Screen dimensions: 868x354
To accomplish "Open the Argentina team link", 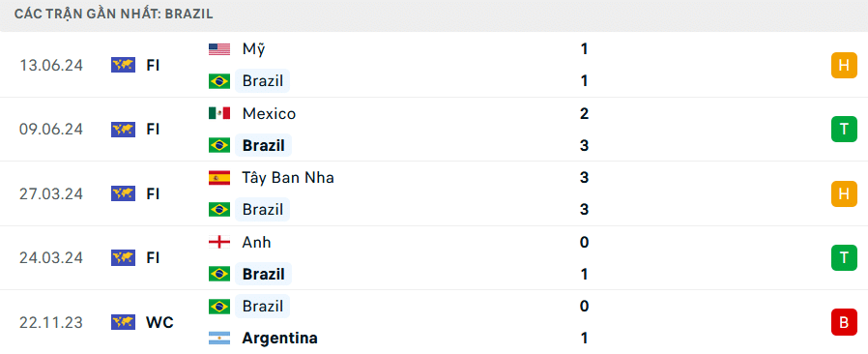I will 279,338.
